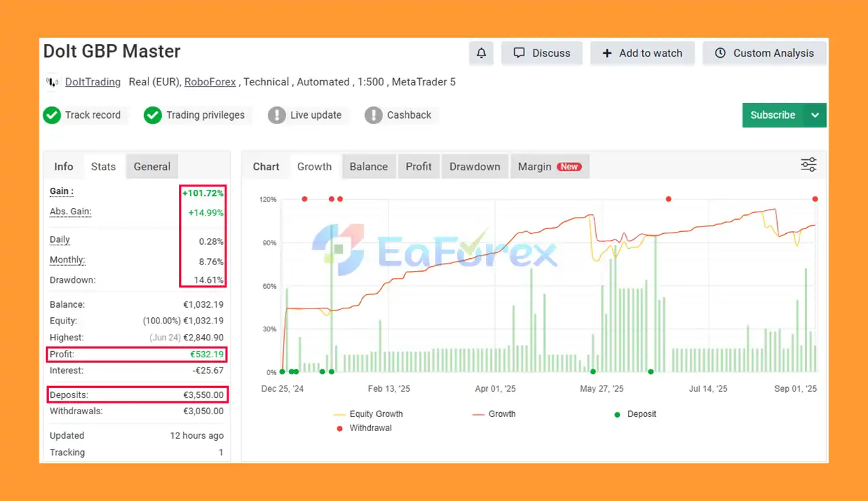Viewport: 868px width, 501px height.
Task: Switch to the General tab
Action: [152, 167]
